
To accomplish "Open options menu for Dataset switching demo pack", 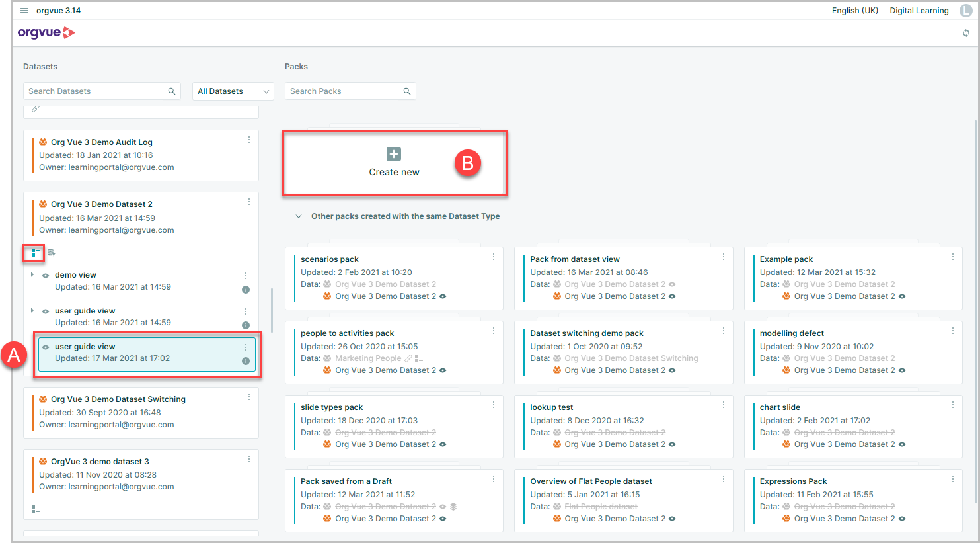I will pos(724,331).
